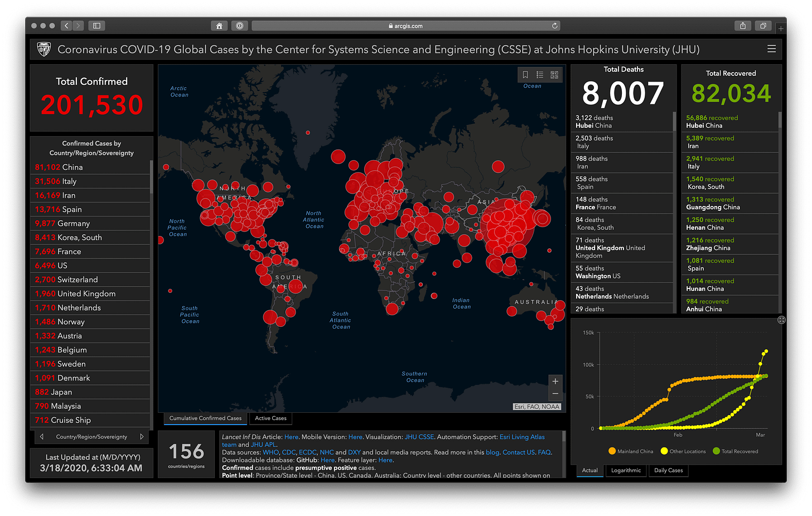This screenshot has width=812, height=516.
Task: Open the blog link
Action: (493, 452)
